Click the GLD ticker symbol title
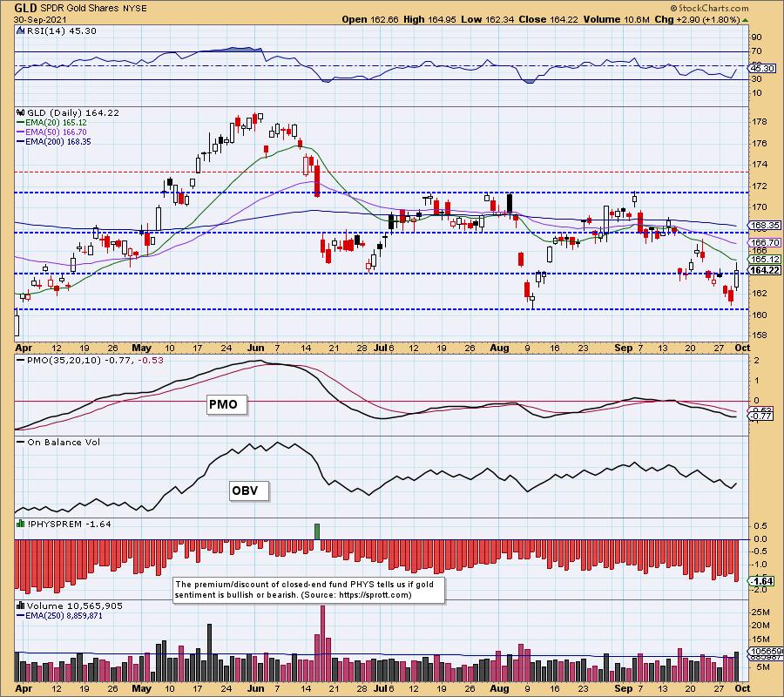Image resolution: width=784 pixels, height=697 pixels. point(24,8)
